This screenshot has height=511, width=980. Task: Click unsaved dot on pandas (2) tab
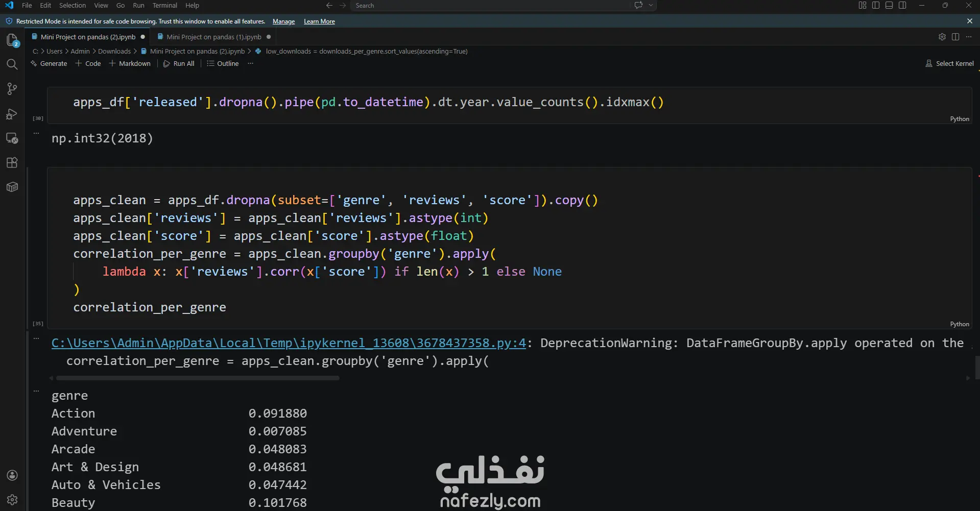point(143,37)
